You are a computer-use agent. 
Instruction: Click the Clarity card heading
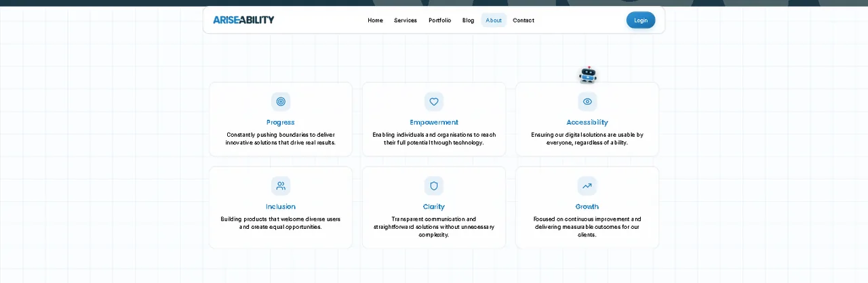click(x=434, y=206)
